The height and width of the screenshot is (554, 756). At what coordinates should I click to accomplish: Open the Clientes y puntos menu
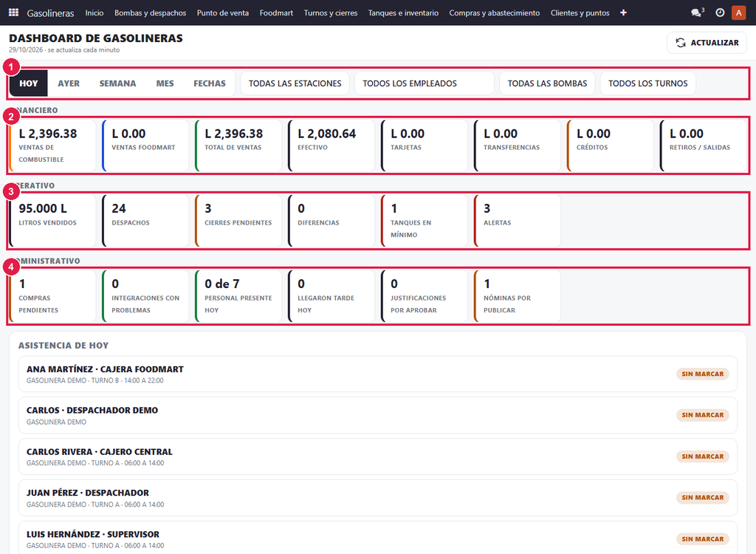point(580,13)
